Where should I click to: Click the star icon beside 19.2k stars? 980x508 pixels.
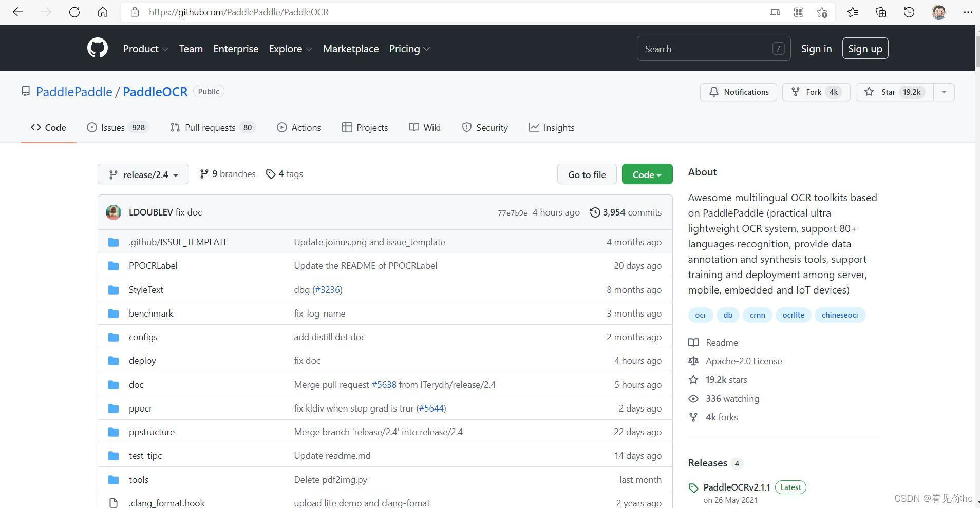693,380
